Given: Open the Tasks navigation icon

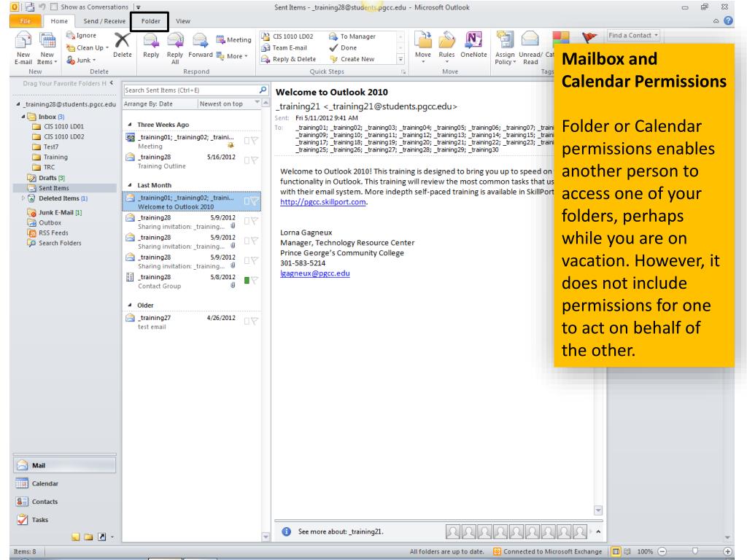Looking at the screenshot, I should [22, 519].
